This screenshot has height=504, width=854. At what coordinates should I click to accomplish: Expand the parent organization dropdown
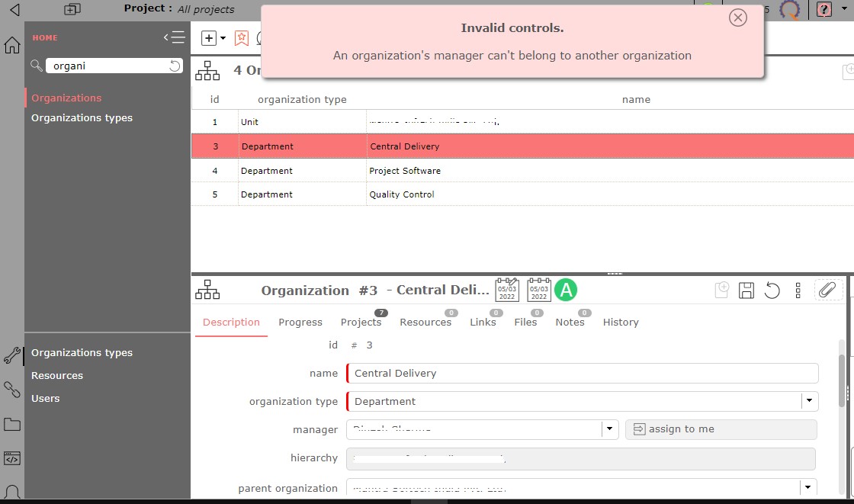coord(807,487)
